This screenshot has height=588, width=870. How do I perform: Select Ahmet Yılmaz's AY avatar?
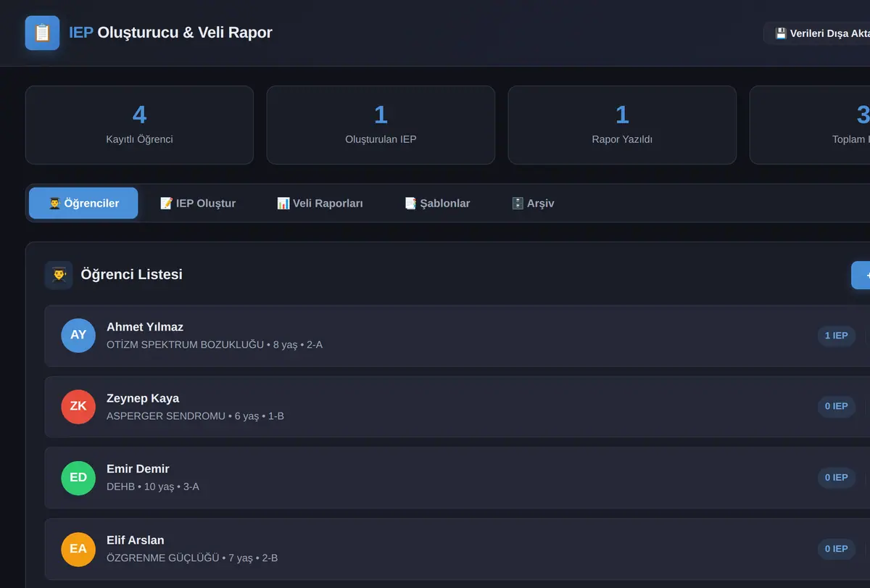click(x=78, y=335)
